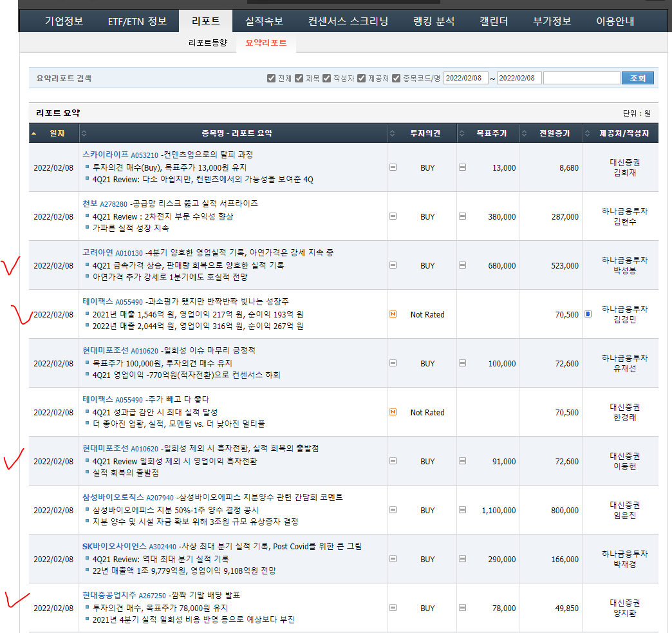Screen dimensions: 672x633
Task: Click target-price-unchanged icon beside 680,000
Action: 462,265
